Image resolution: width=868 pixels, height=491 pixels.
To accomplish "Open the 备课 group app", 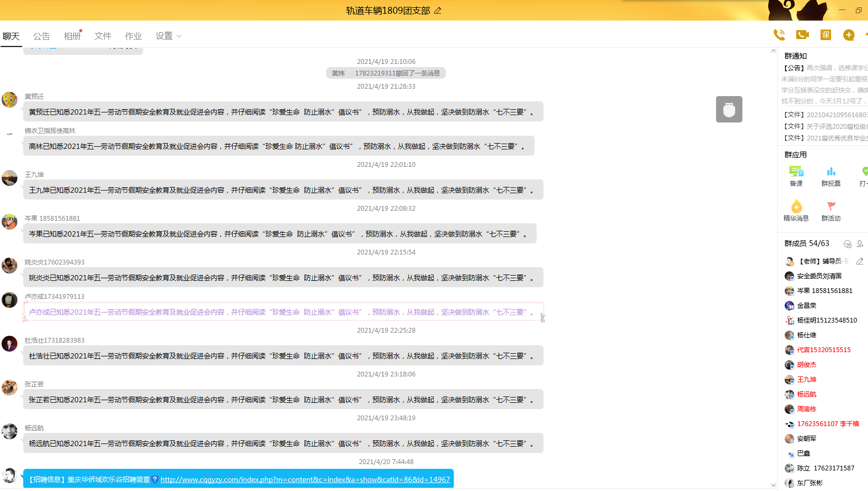I will pos(796,176).
